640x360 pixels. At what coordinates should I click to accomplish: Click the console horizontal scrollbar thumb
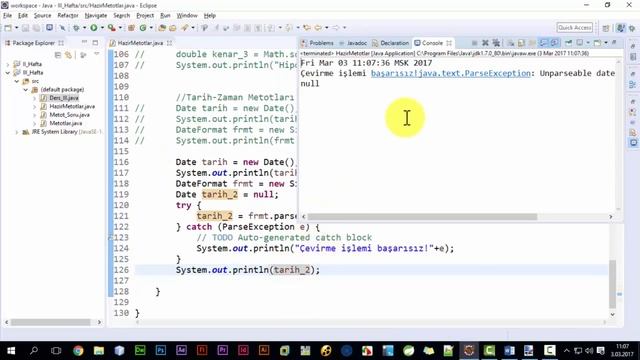tap(422, 217)
